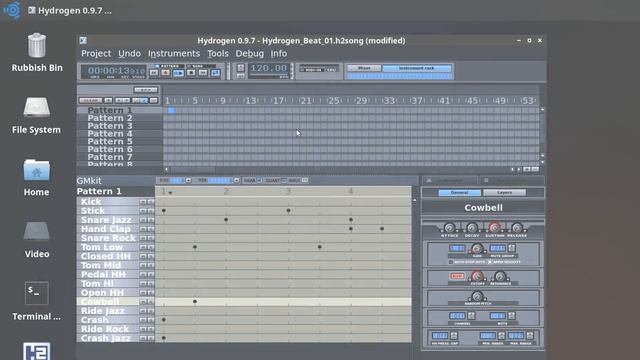Image resolution: width=640 pixels, height=360 pixels.
Task: Click the stop transport button
Action: [191, 73]
